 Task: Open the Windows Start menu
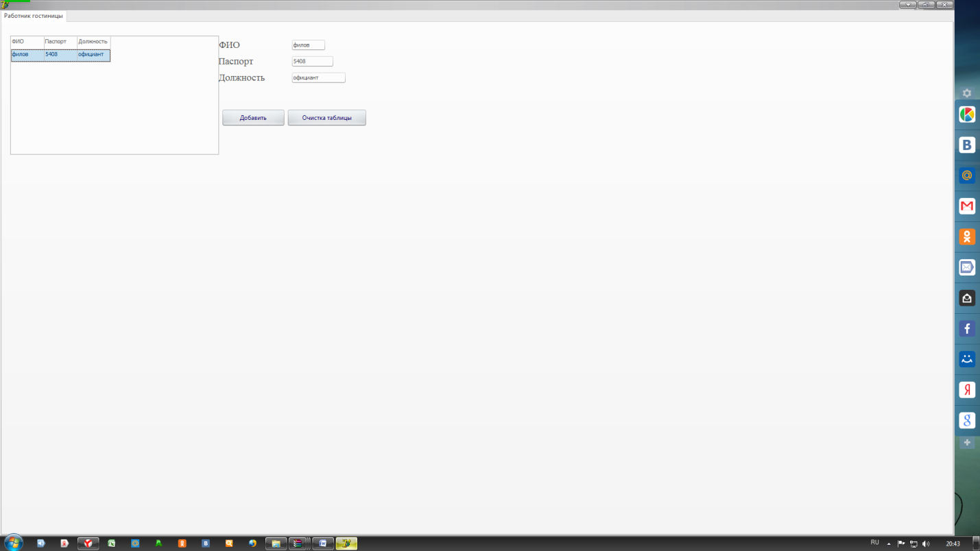(13, 543)
